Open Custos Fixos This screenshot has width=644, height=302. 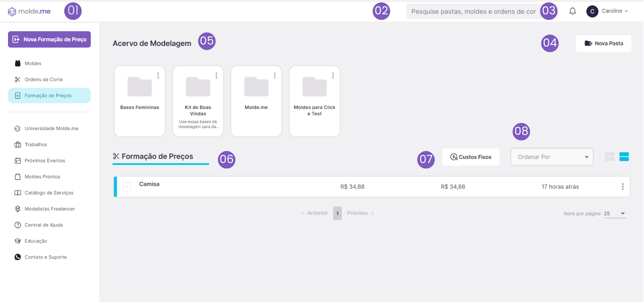coord(471,157)
